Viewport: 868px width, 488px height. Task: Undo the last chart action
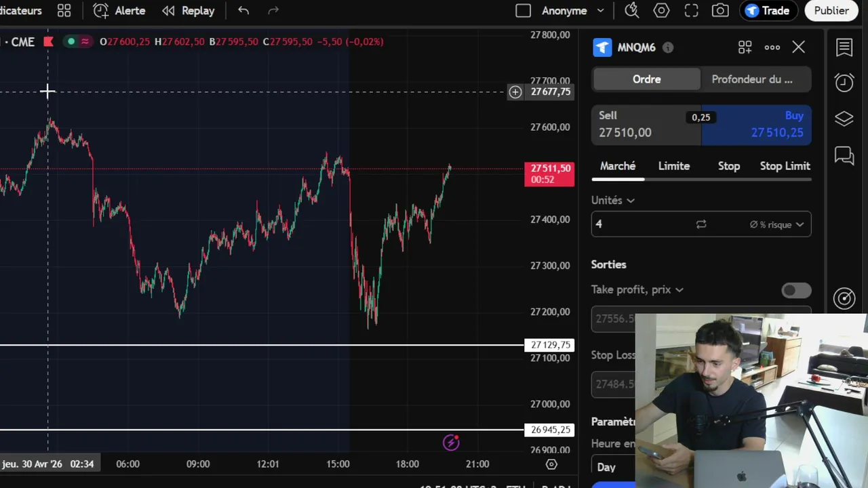[x=243, y=11]
